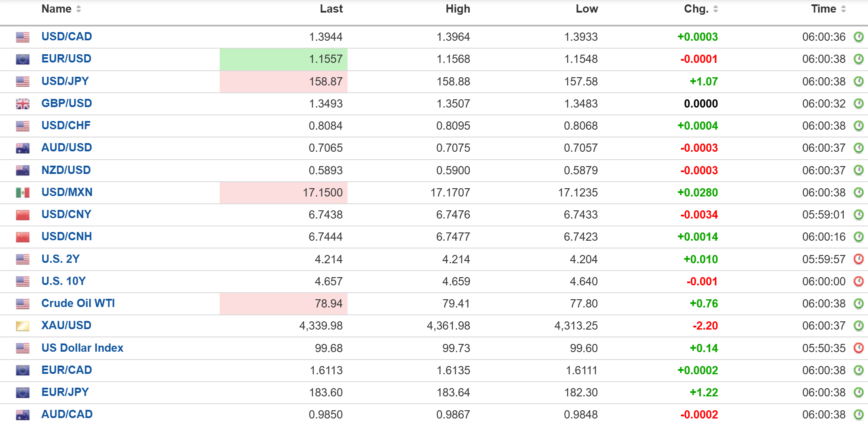Click the red clock icon for US Dollar Index

pyautogui.click(x=858, y=348)
